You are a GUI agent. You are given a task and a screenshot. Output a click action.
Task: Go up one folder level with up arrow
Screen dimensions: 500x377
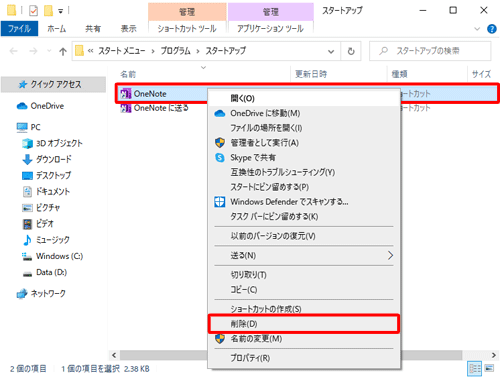(63, 51)
